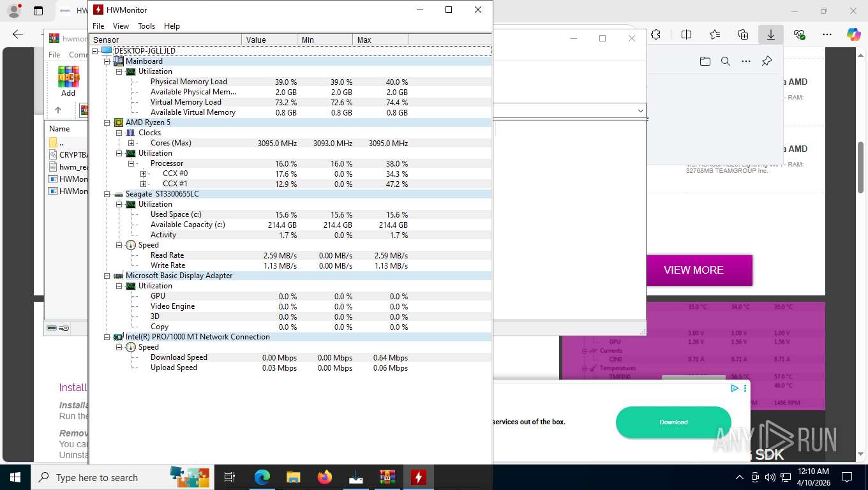The height and width of the screenshot is (490, 868).
Task: Open the Windows Start menu
Action: point(15,477)
